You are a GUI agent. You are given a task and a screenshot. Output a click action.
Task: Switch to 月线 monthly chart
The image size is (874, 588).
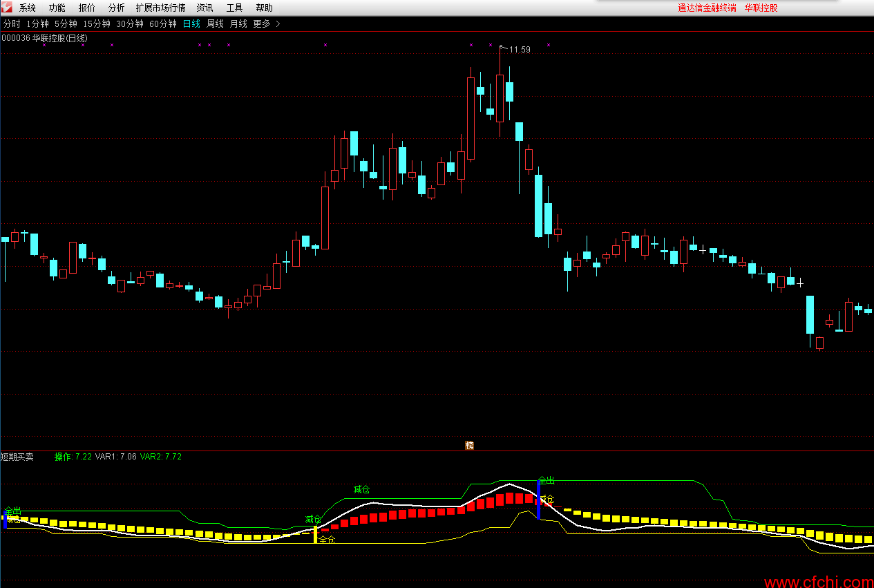[238, 23]
